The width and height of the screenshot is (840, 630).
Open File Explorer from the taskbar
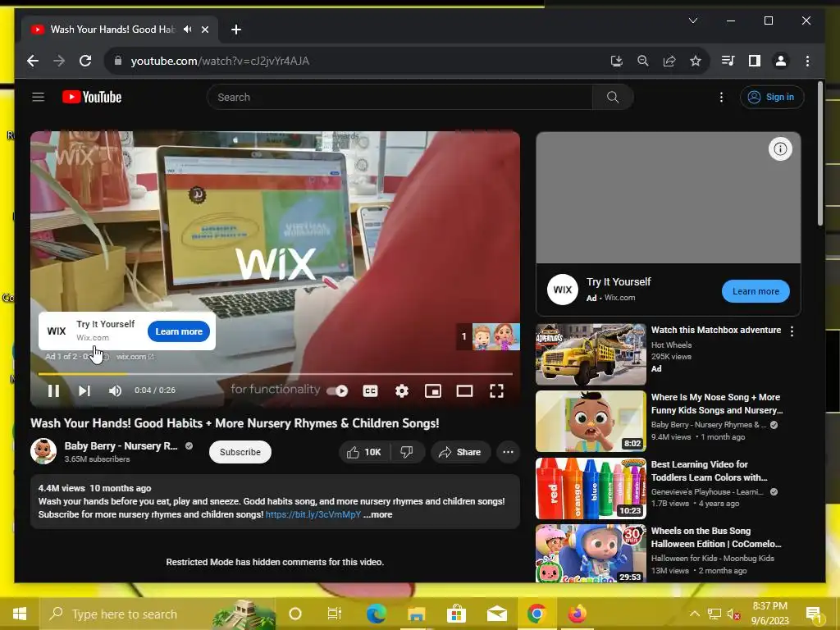tap(416, 614)
